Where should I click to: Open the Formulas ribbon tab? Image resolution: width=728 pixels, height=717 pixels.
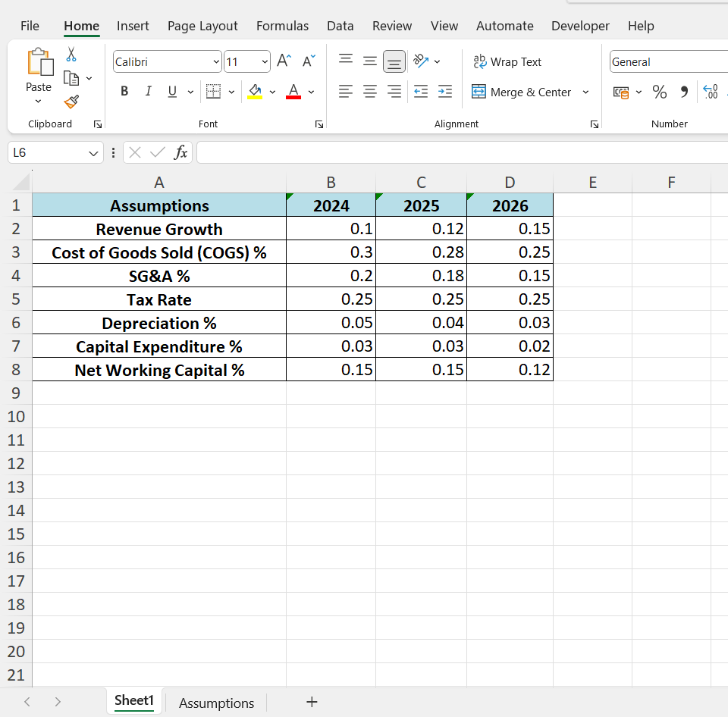point(282,26)
